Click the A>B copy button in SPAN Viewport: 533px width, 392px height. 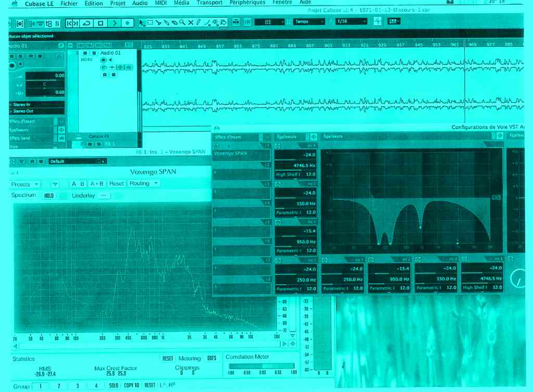tap(96, 183)
